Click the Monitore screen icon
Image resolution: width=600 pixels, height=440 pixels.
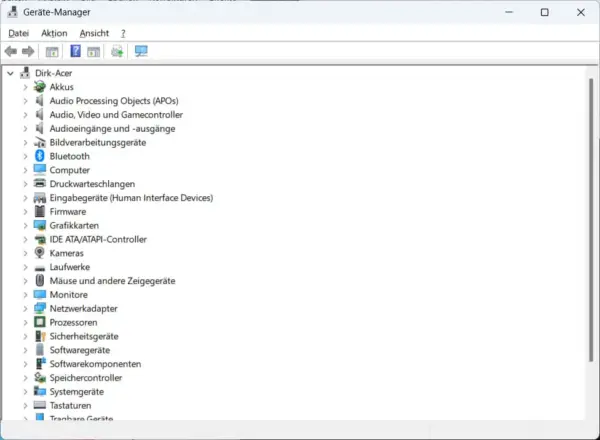click(x=39, y=295)
